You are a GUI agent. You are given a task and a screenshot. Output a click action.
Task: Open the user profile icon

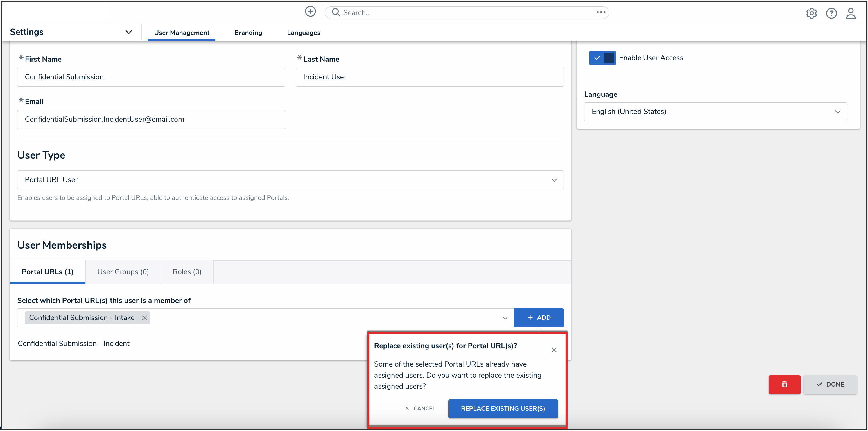[x=851, y=13]
